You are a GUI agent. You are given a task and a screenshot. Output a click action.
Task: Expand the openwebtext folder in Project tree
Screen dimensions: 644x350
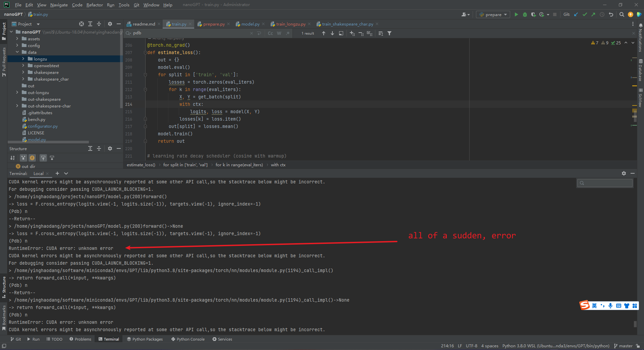[x=23, y=65]
